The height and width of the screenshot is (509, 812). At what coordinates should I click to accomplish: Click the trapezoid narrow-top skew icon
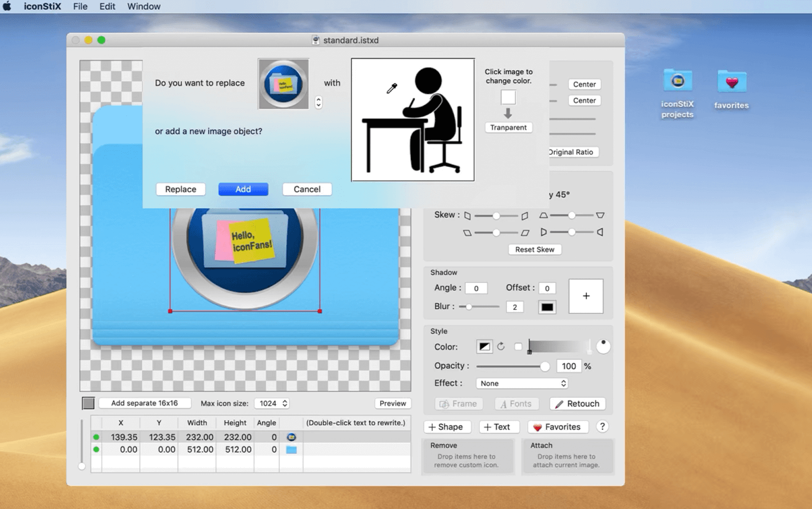tap(543, 216)
